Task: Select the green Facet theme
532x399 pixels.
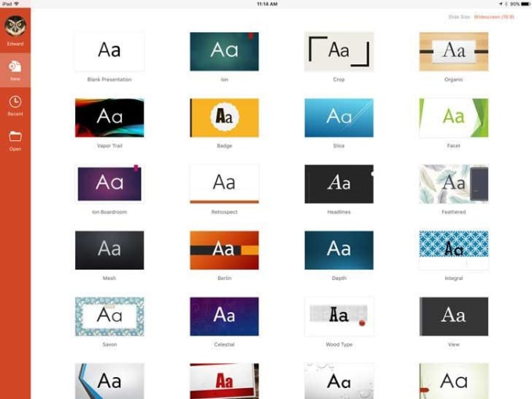Action: point(454,117)
